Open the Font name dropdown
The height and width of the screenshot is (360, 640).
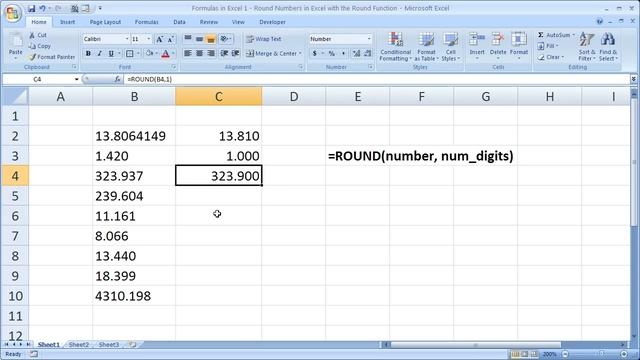pos(127,39)
